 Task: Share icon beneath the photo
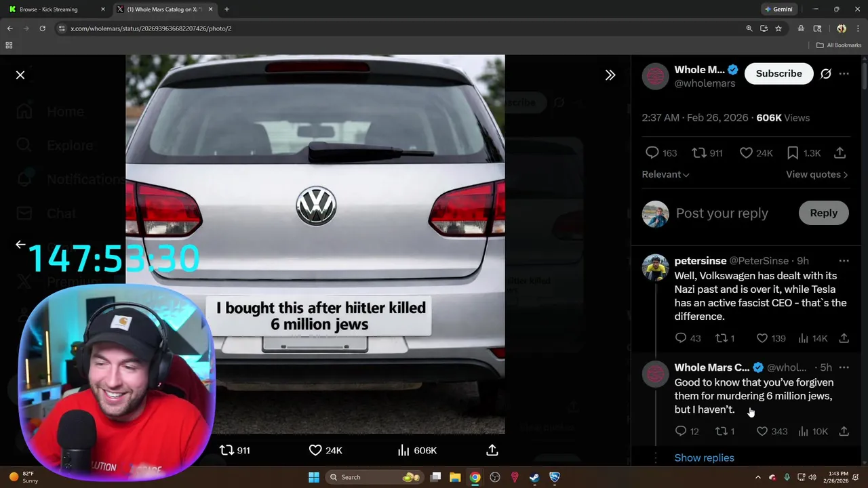[492, 450]
